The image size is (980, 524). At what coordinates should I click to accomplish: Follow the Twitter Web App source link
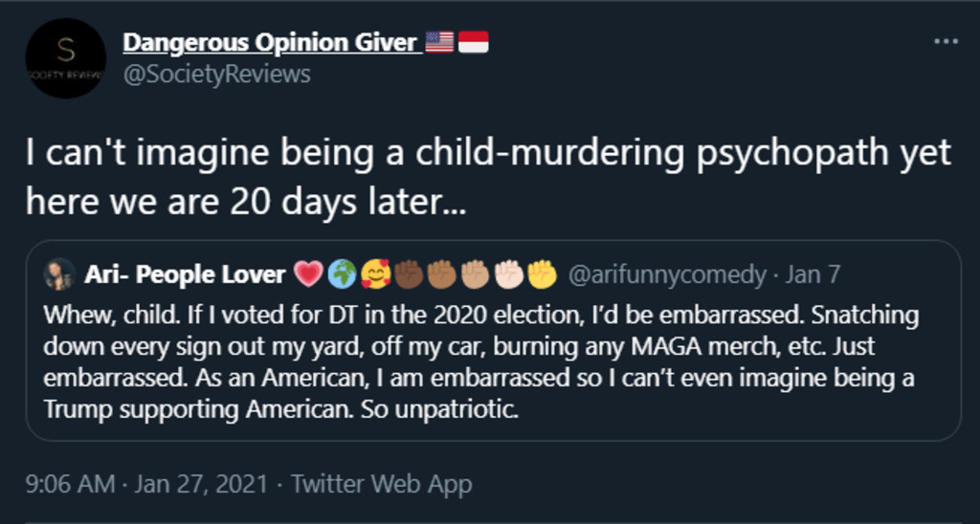click(x=382, y=484)
